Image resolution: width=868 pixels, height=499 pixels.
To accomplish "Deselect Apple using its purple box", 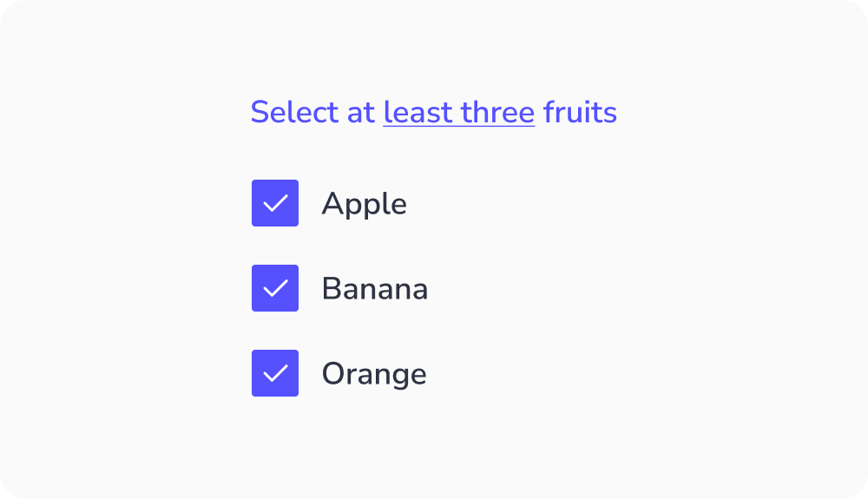I will [275, 203].
